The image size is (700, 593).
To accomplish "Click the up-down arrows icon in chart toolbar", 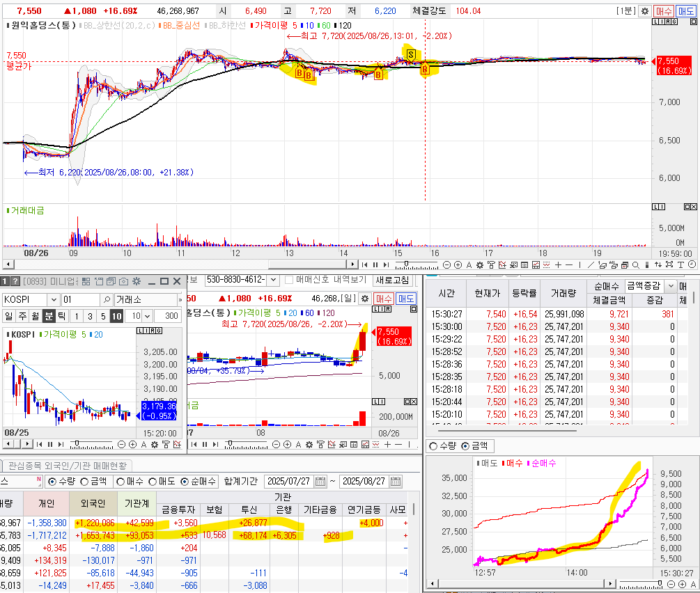I will (x=658, y=264).
